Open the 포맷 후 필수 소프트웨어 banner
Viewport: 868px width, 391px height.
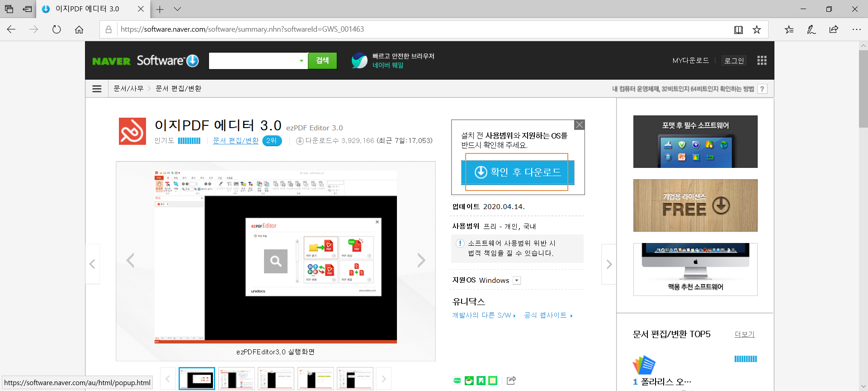pos(695,142)
